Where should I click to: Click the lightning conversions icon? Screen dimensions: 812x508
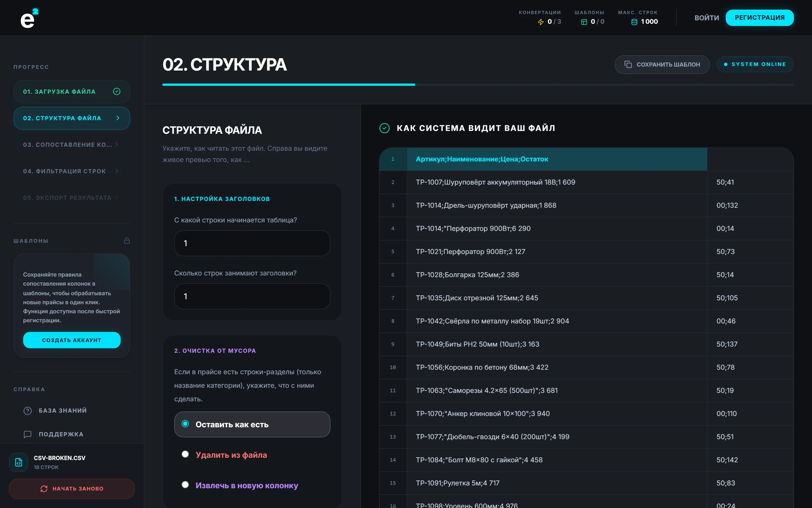[x=540, y=22]
